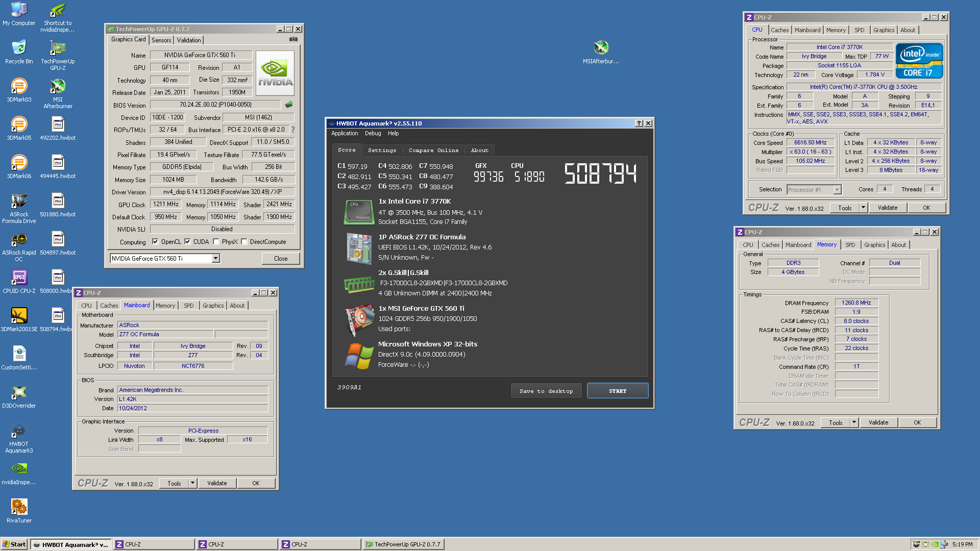The width and height of the screenshot is (980, 551).
Task: Click Intel inside Core i7 logo
Action: pyautogui.click(x=919, y=61)
